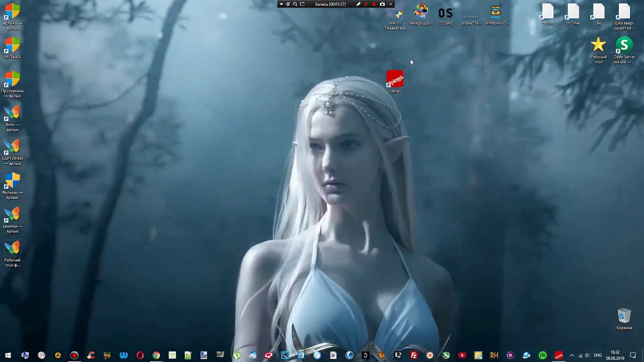Viewport: 644px width, 362px height.
Task: Take a screenshot with recorder camera icon
Action: (382, 4)
